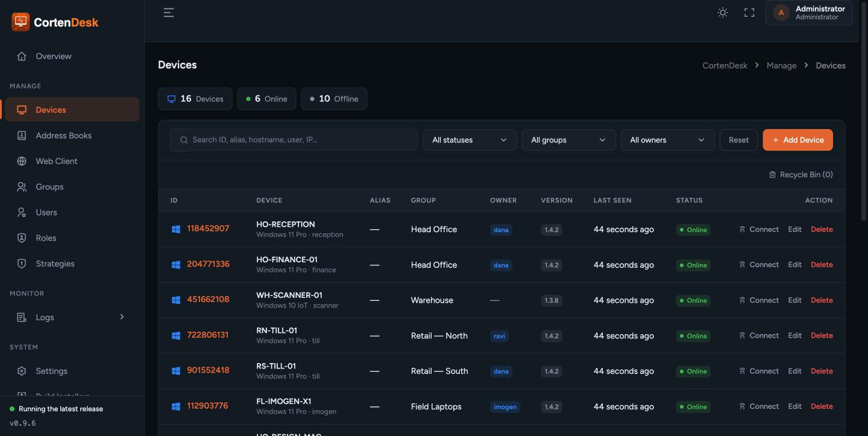Click owner tag imogen
Viewport: 868px width, 436px height.
[505, 407]
